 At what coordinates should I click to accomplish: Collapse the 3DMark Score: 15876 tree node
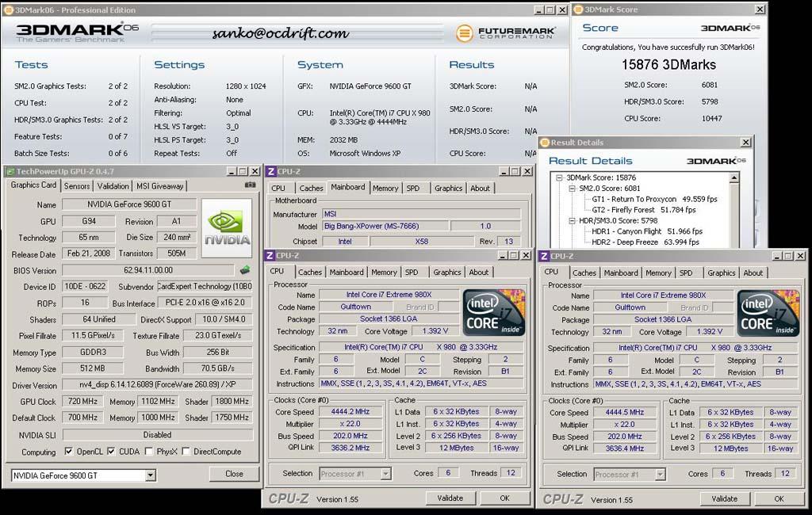pyautogui.click(x=559, y=177)
